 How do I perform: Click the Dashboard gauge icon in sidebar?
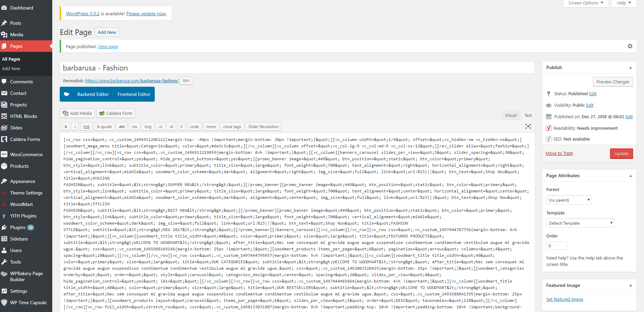(x=4, y=8)
